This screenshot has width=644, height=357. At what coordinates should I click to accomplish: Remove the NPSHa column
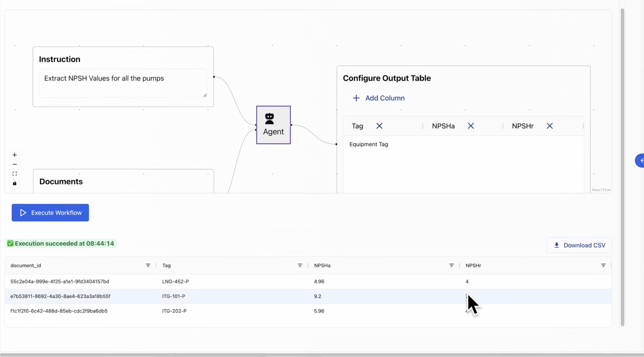[471, 126]
